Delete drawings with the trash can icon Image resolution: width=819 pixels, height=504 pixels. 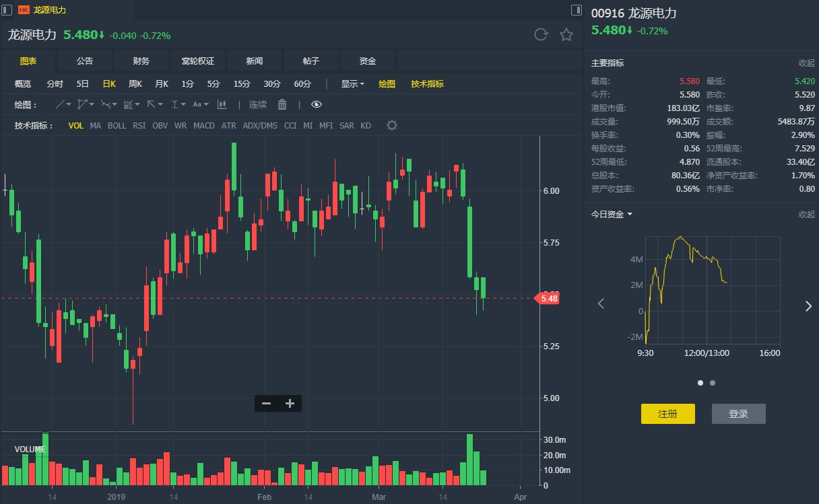[282, 104]
